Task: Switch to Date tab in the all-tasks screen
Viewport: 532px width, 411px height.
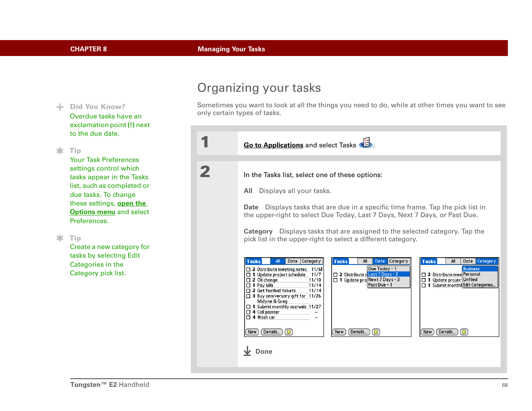Action: tap(293, 261)
